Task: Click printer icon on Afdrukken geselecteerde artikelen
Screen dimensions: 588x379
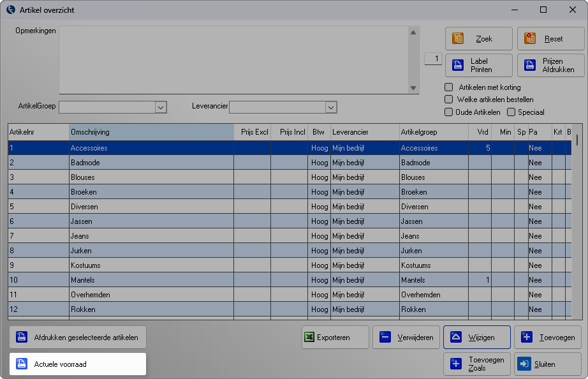Action: pyautogui.click(x=22, y=337)
